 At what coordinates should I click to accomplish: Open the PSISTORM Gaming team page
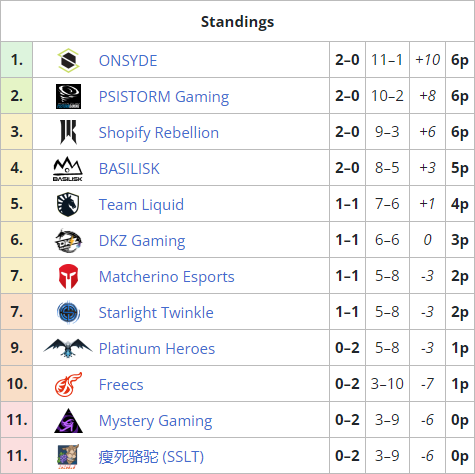pyautogui.click(x=164, y=97)
